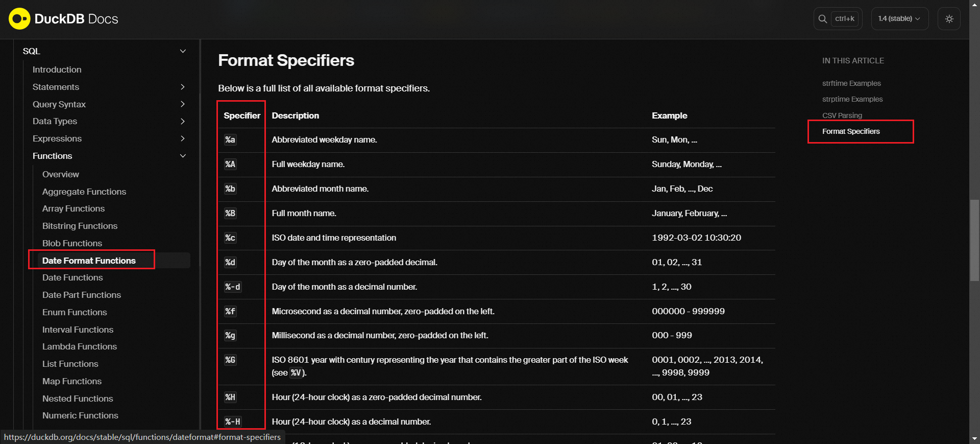
Task: Expand the Expressions section arrow
Action: coord(183,138)
